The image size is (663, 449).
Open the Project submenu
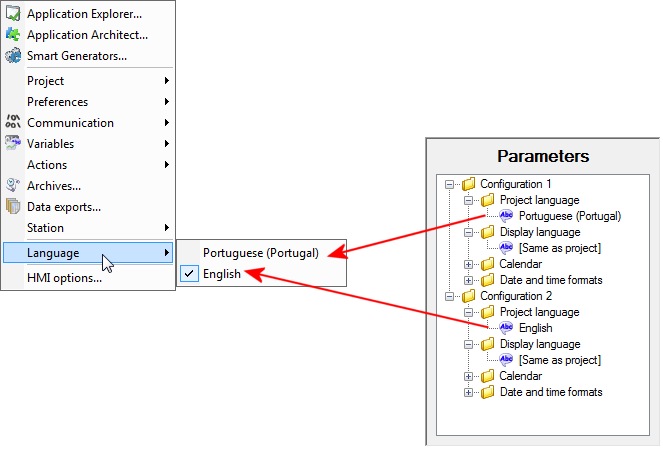pyautogui.click(x=88, y=81)
